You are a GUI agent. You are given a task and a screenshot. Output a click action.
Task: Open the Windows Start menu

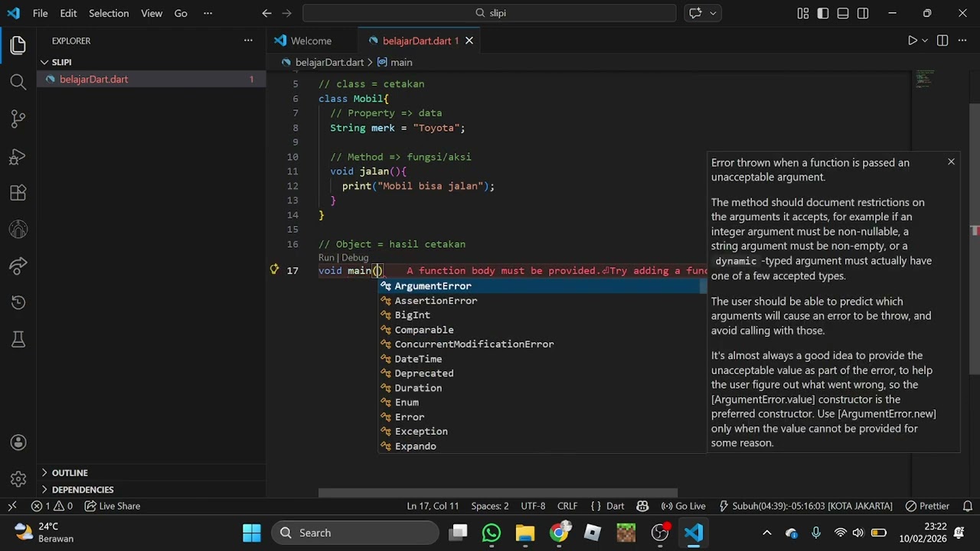click(x=252, y=533)
